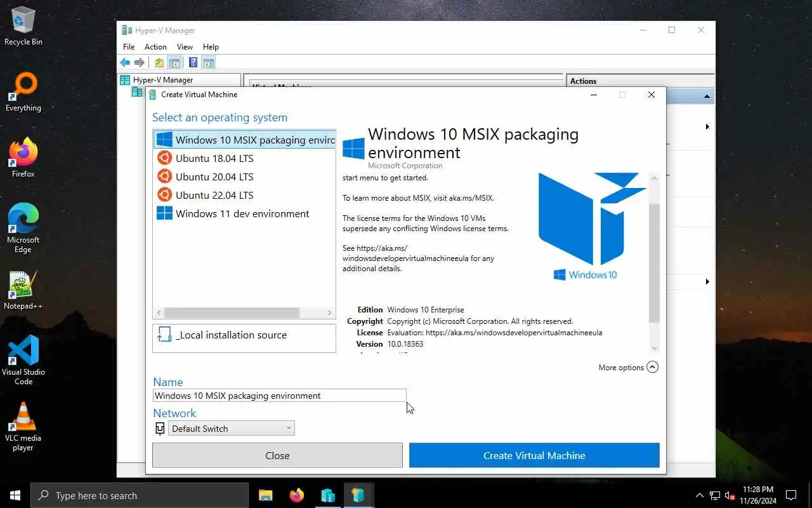Minimize the Create Virtual Machine dialog
The height and width of the screenshot is (508, 812).
(594, 95)
